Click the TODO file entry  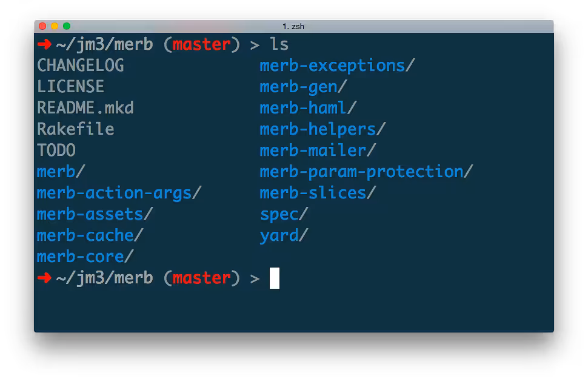point(56,150)
